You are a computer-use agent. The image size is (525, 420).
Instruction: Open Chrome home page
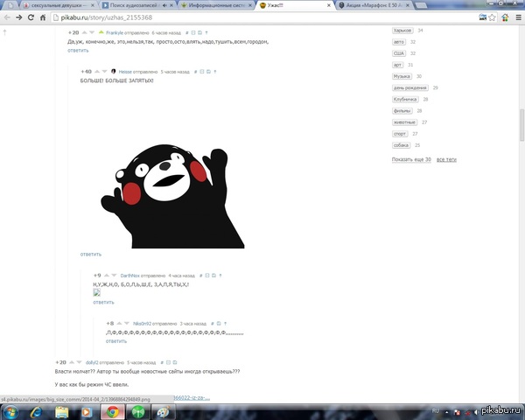pyautogui.click(x=43, y=17)
